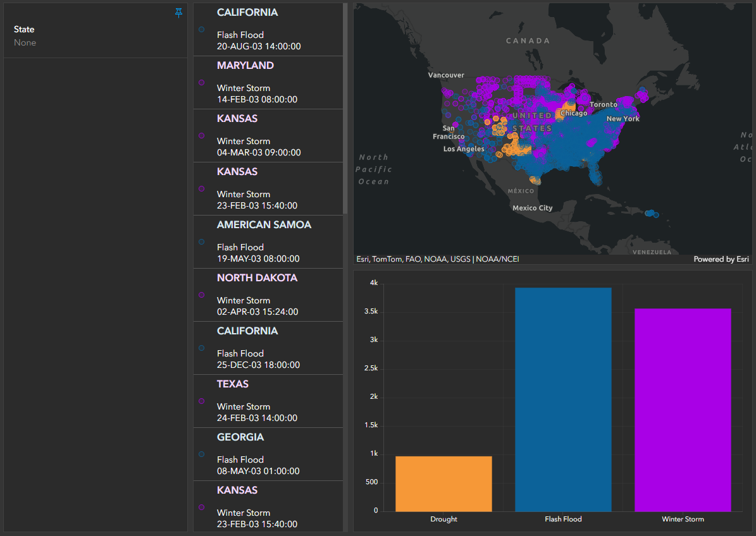
Task: Click the pin icon in the State filter panel
Action: pos(179,12)
